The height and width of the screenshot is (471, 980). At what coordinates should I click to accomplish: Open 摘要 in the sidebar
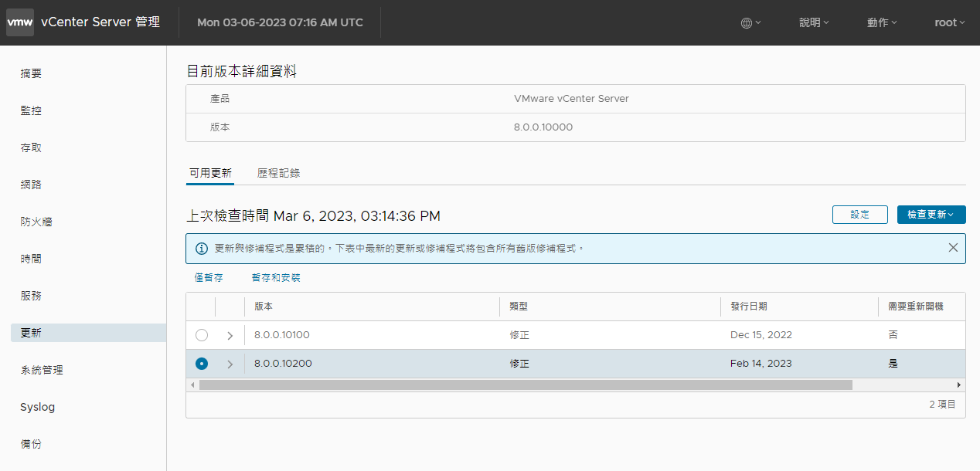click(31, 73)
